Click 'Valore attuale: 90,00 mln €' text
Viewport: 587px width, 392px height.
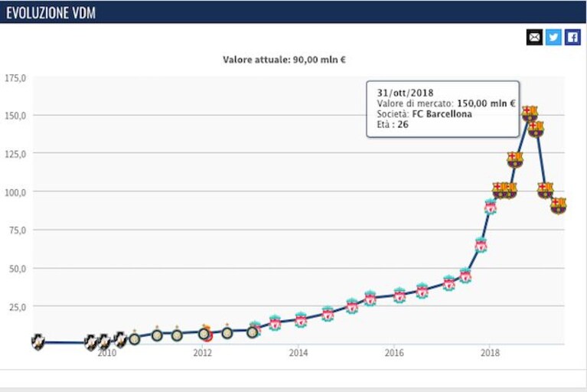pyautogui.click(x=284, y=60)
